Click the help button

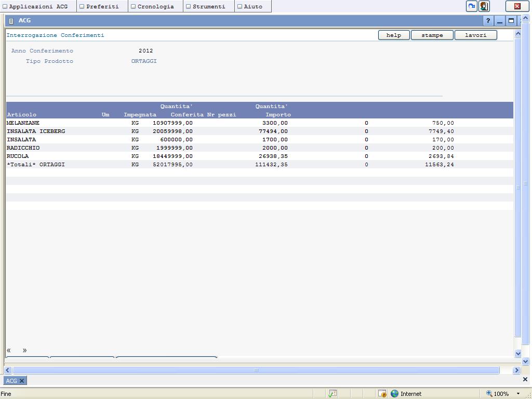394,35
